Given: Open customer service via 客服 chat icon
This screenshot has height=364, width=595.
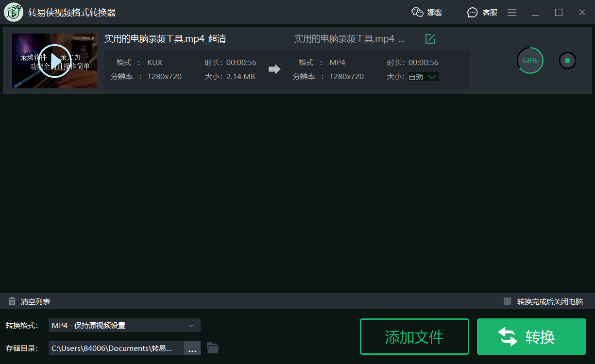Looking at the screenshot, I should (472, 12).
